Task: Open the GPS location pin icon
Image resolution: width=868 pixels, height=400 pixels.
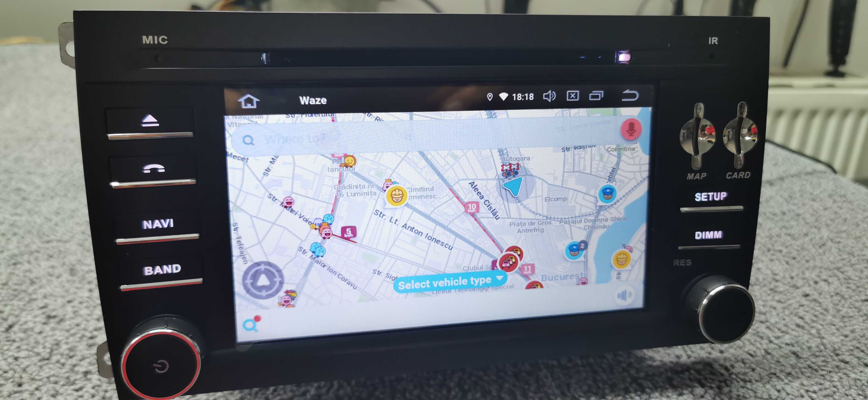Action: (x=486, y=99)
